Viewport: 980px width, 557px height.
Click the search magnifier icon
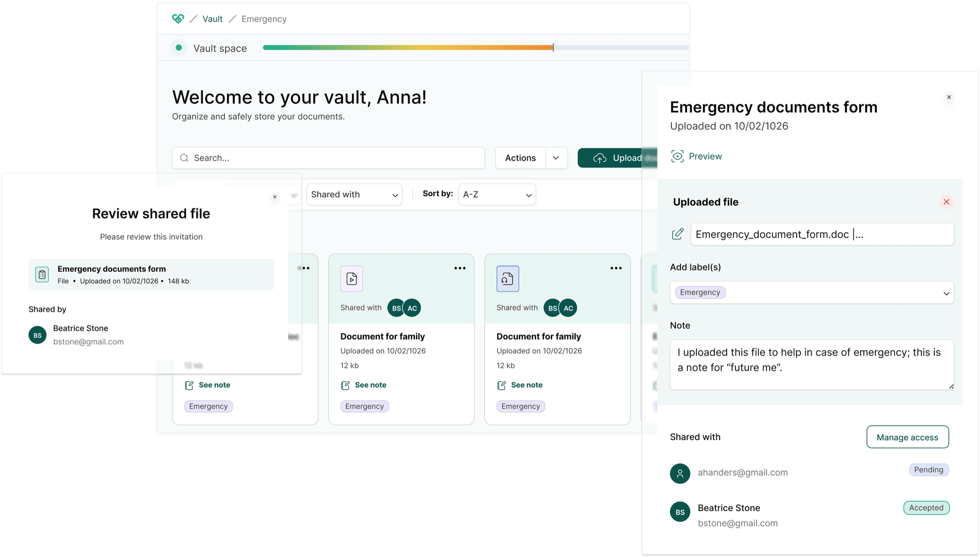[x=184, y=158]
